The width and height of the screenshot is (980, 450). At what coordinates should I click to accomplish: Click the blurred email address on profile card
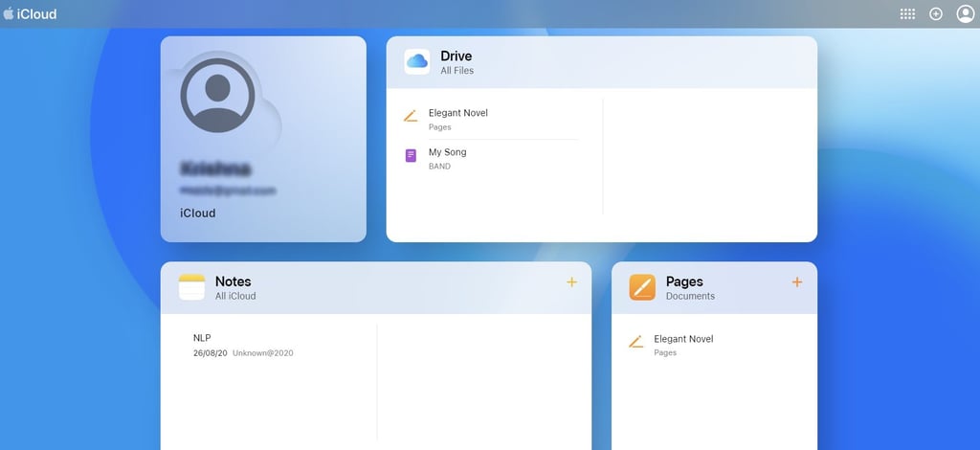click(228, 190)
